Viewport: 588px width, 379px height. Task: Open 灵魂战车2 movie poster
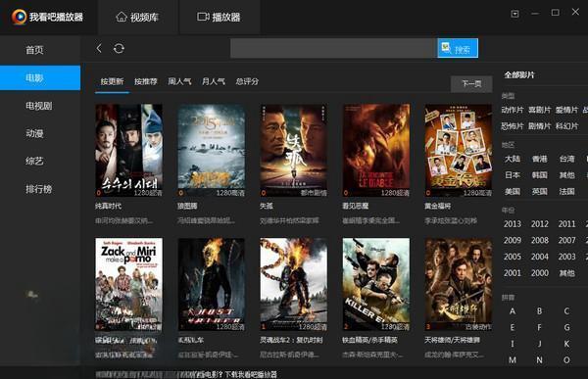[294, 284]
